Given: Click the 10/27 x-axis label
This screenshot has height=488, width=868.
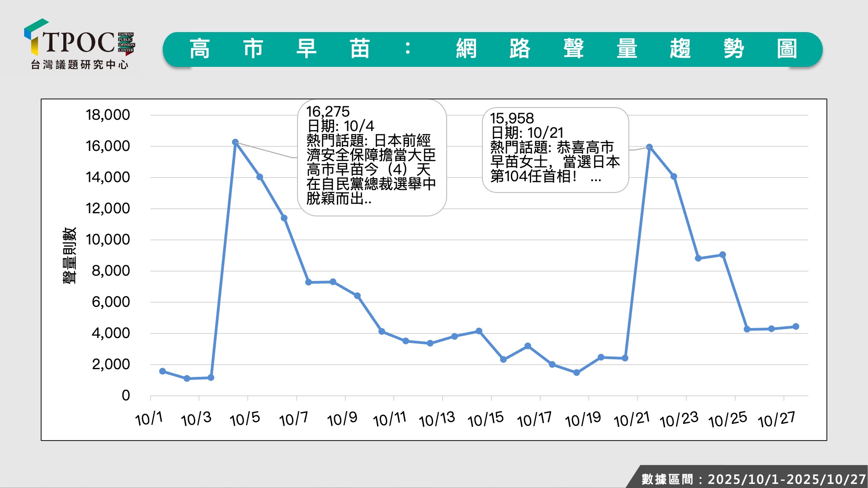Looking at the screenshot, I should [x=776, y=420].
